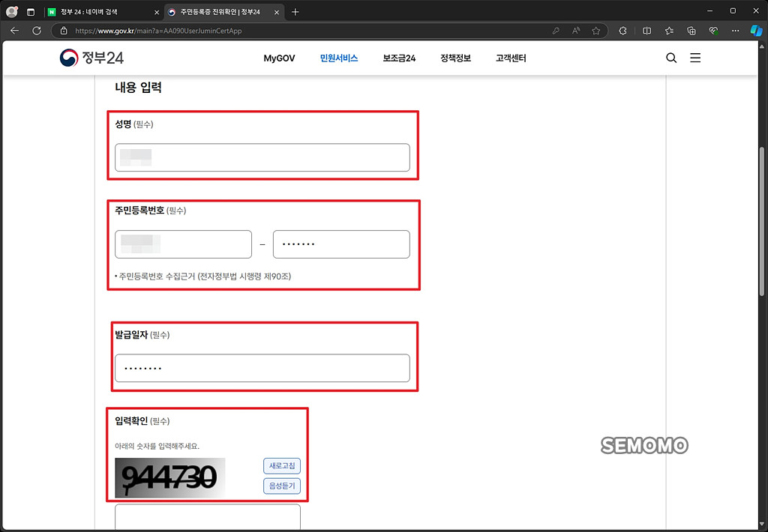The image size is (768, 532).
Task: Click the 발급일자 label
Action: [131, 335]
